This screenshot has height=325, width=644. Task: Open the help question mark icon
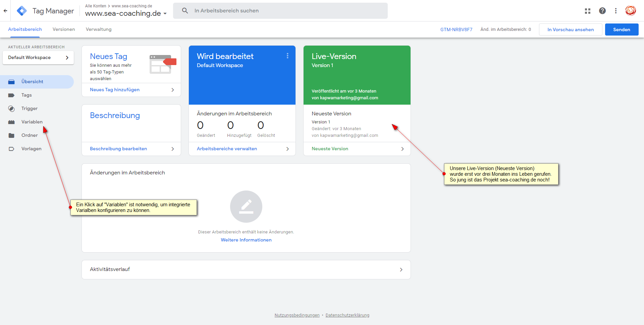[602, 11]
